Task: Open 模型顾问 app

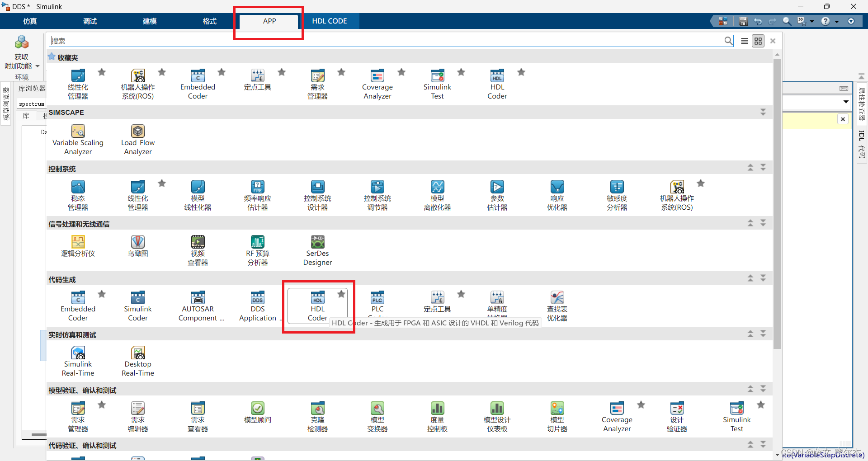Action: pyautogui.click(x=258, y=412)
